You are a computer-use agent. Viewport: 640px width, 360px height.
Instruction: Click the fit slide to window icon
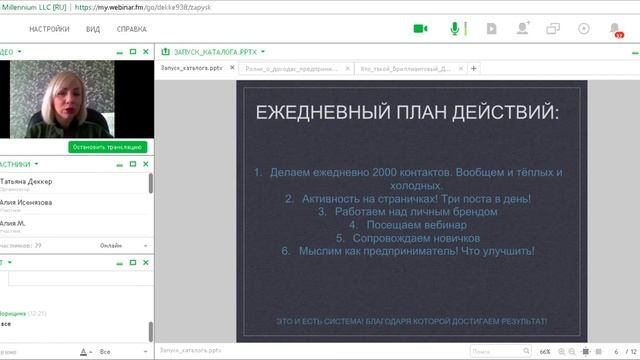(586, 351)
